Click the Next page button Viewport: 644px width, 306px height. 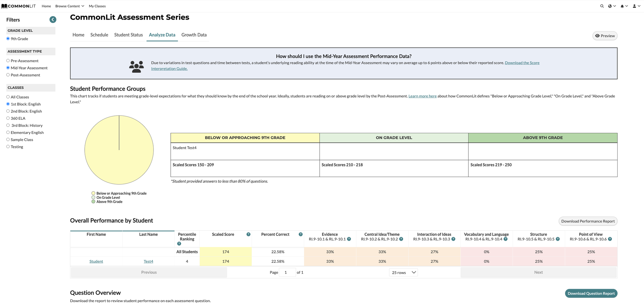[538, 272]
